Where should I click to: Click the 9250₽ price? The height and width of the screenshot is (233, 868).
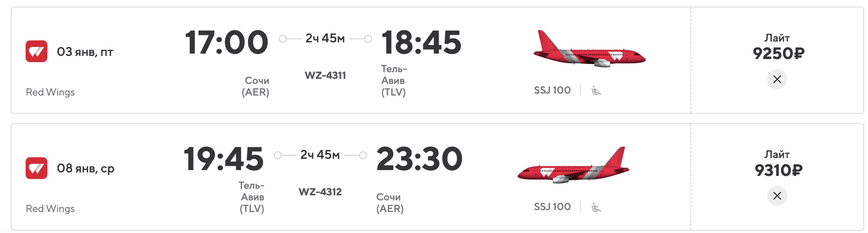778,53
